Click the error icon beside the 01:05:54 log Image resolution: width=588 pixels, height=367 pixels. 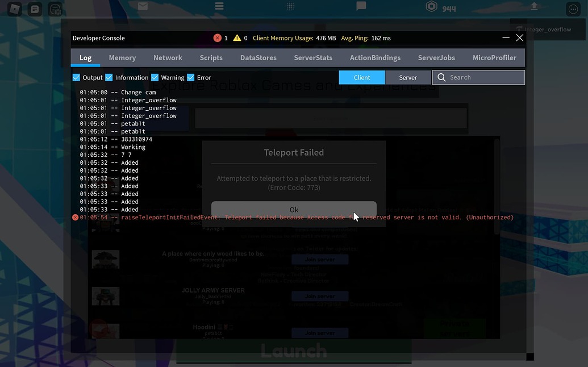coord(74,217)
